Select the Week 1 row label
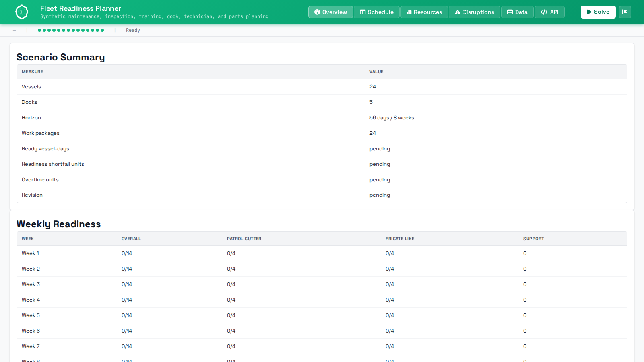Screen dimensions: 644x362 point(30,253)
